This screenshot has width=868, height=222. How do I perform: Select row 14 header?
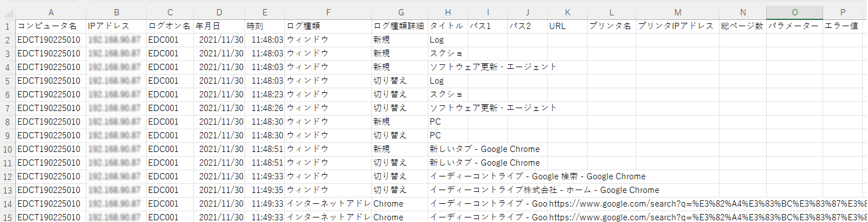7,204
